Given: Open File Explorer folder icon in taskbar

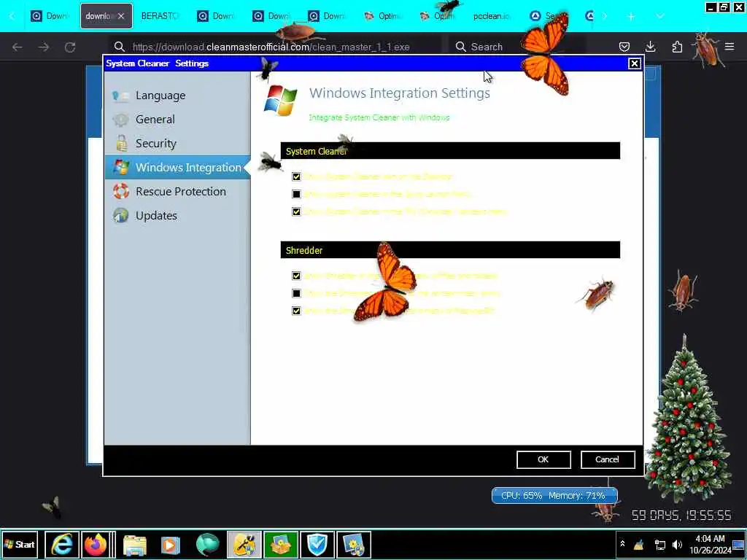Looking at the screenshot, I should [135, 544].
